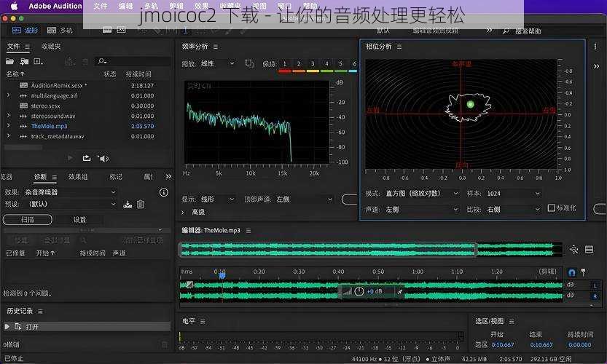Click the 扫描 (Scan) button
This screenshot has height=364, width=607.
(x=28, y=220)
